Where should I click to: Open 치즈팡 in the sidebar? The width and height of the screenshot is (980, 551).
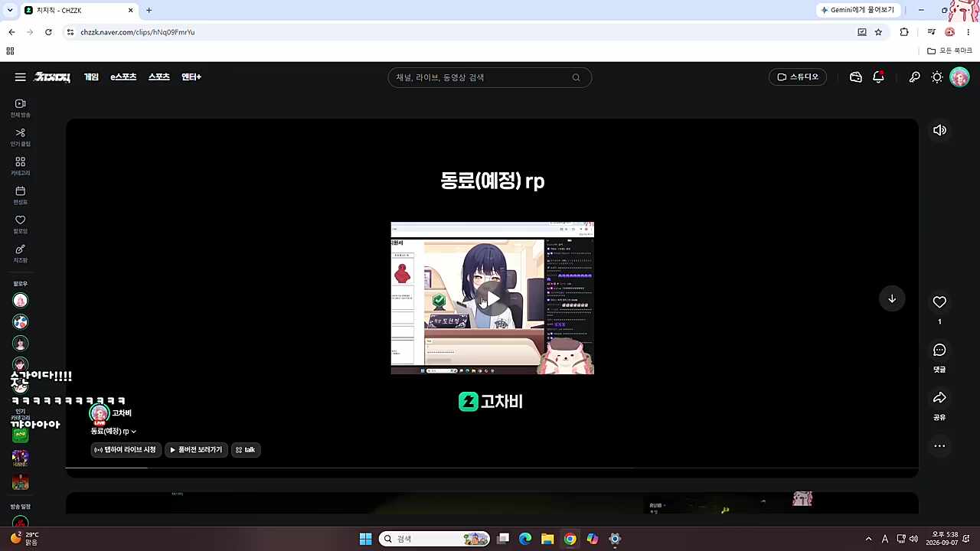pos(21,253)
